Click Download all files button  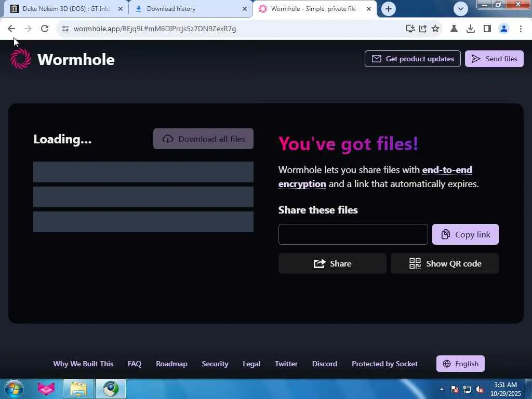[203, 139]
